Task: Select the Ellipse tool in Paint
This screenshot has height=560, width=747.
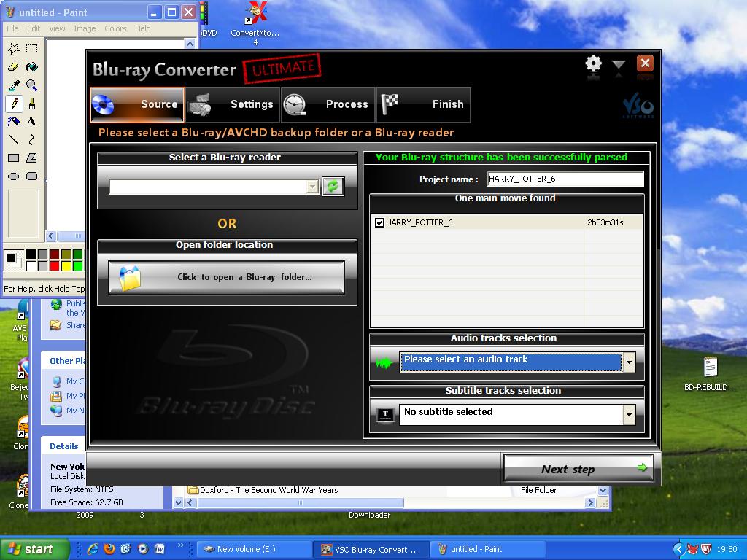Action: (14, 176)
